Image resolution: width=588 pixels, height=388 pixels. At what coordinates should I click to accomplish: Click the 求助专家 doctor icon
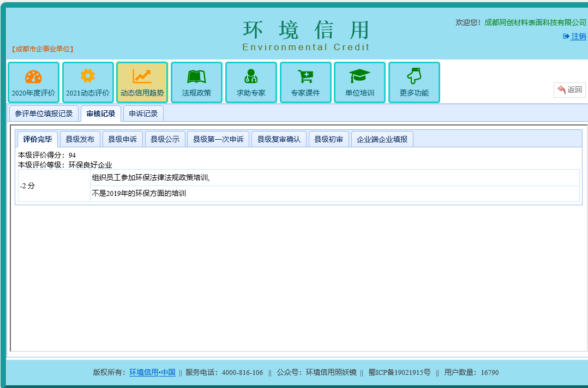(x=251, y=76)
